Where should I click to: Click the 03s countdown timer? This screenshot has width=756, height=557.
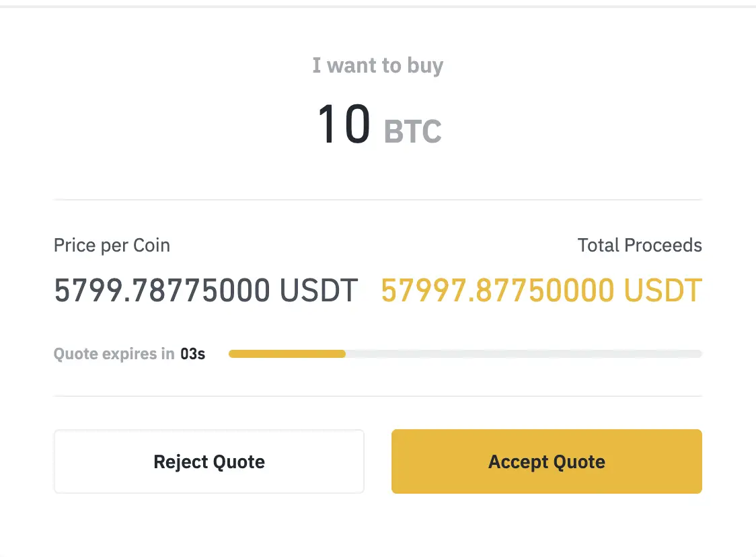point(194,353)
